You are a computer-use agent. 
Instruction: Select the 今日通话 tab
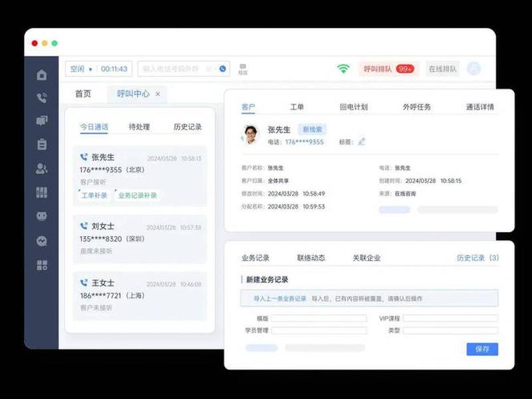(x=94, y=127)
